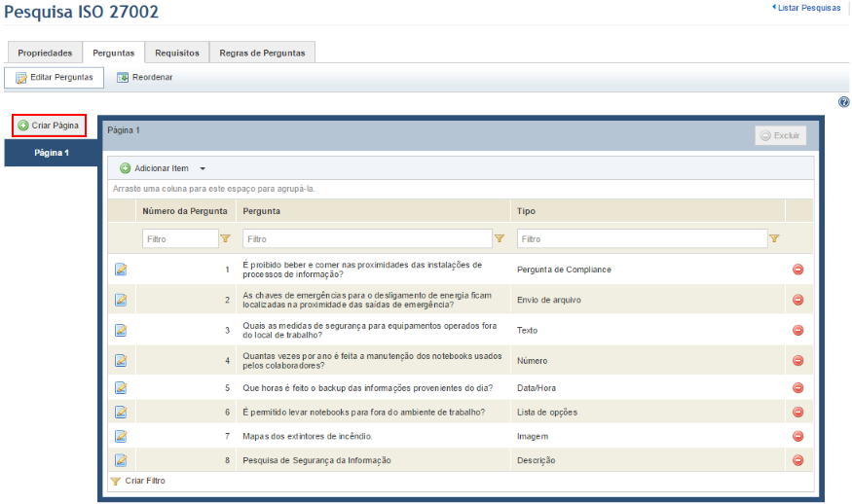
Task: Open the Propriedades tab
Action: [45, 53]
